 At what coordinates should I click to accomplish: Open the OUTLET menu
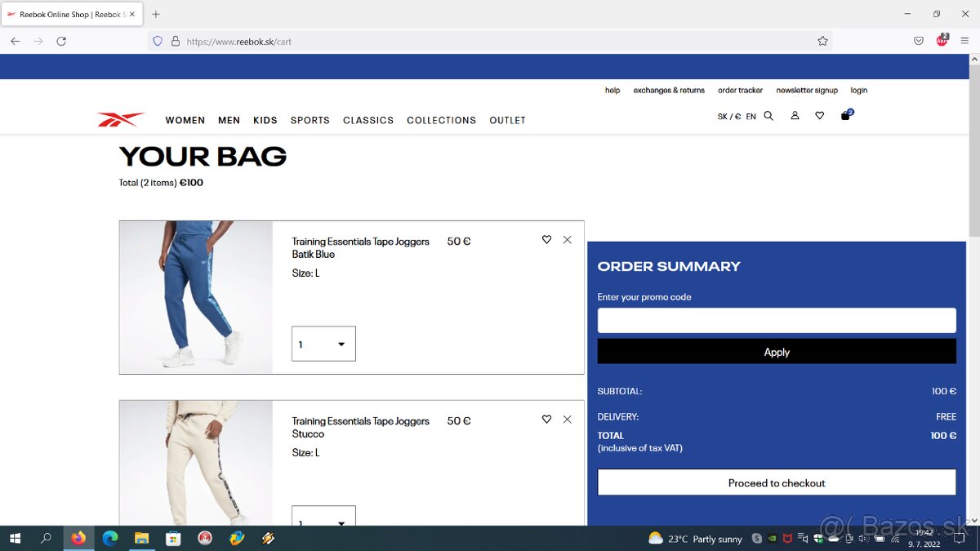click(507, 120)
